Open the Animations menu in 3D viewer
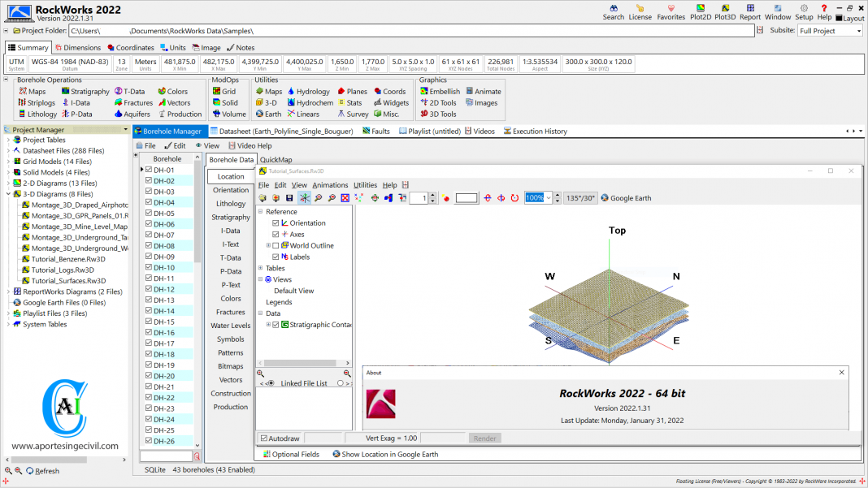 point(330,185)
